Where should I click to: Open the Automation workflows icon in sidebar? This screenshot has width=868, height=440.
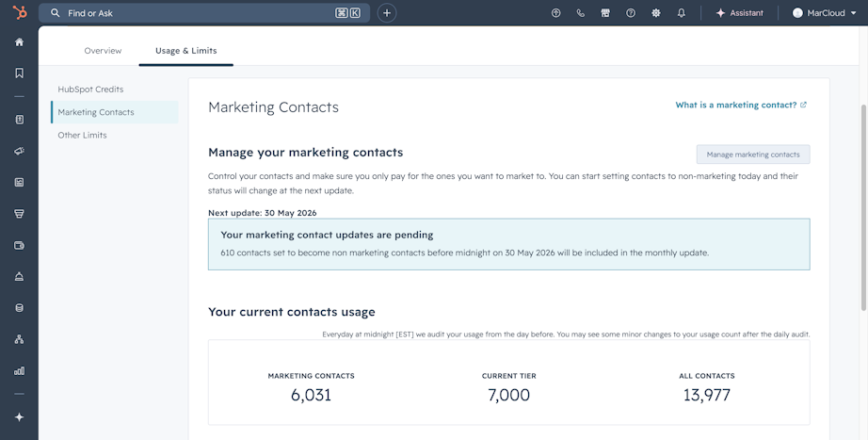point(20,339)
